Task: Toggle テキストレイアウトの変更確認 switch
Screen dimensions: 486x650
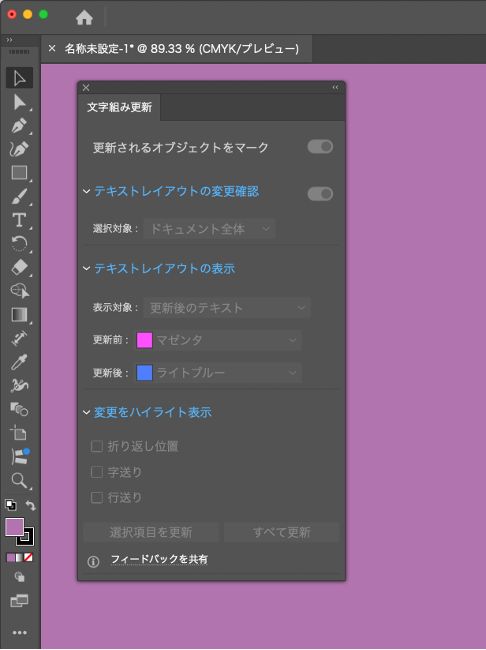Action: (x=320, y=194)
